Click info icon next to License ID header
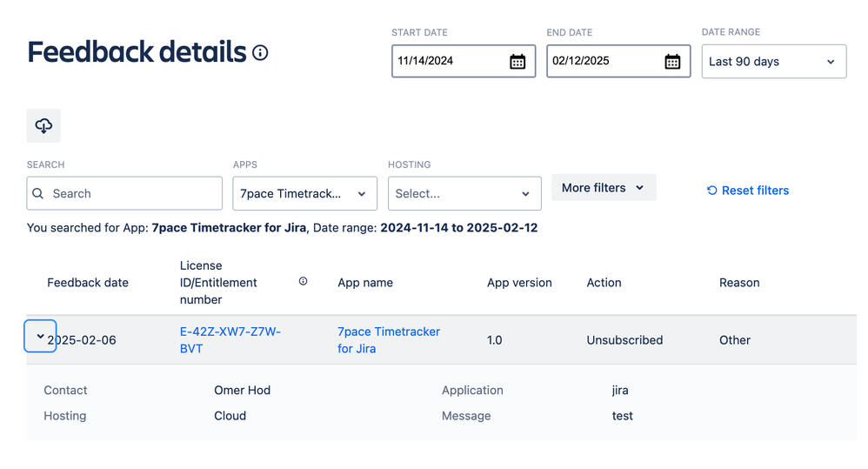Screen dimensions: 868x469 (x=303, y=281)
